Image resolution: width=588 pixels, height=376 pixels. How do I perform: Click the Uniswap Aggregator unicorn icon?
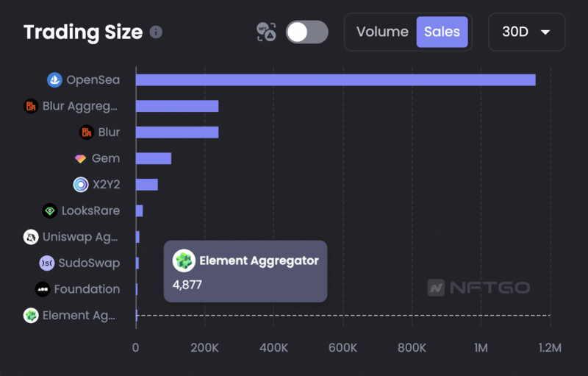coord(31,237)
